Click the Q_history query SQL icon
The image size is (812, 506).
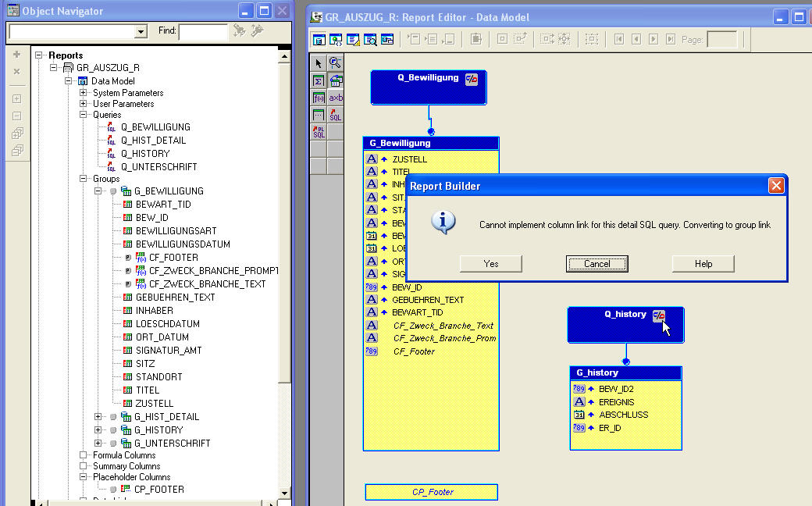tap(659, 315)
